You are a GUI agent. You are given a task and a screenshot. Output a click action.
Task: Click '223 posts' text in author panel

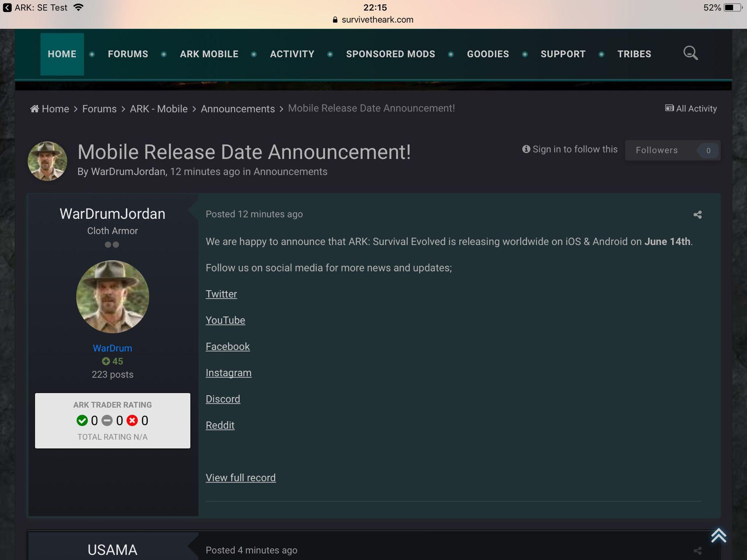pyautogui.click(x=112, y=374)
